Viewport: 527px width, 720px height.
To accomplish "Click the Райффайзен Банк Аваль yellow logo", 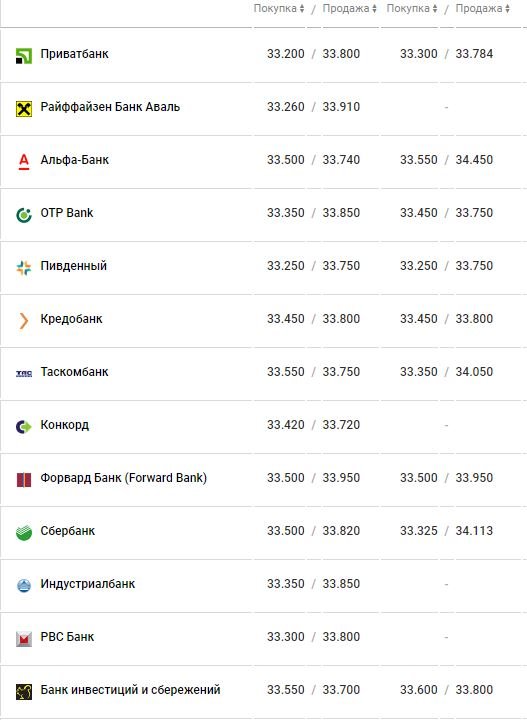I will pyautogui.click(x=24, y=109).
